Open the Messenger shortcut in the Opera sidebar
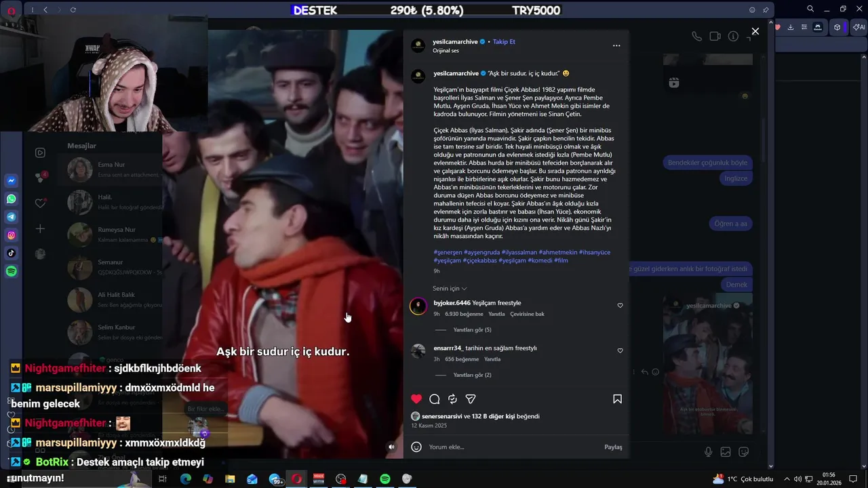This screenshot has height=488, width=868. (12, 181)
